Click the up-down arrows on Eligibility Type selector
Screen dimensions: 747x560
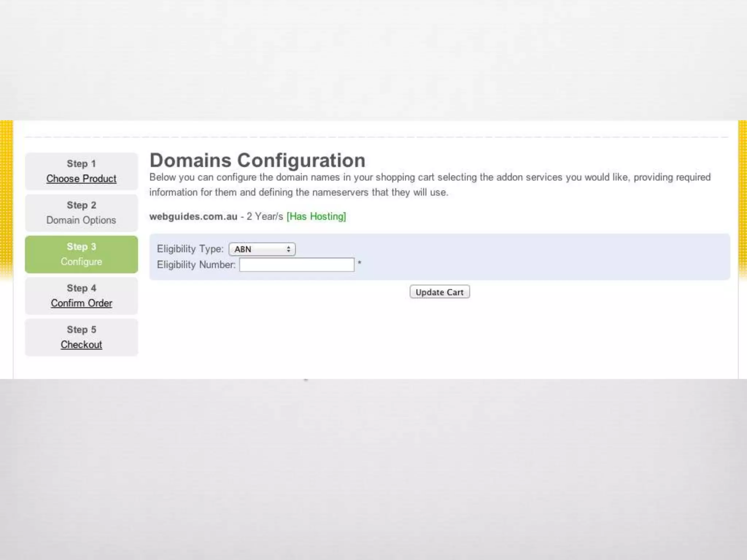[x=289, y=249]
